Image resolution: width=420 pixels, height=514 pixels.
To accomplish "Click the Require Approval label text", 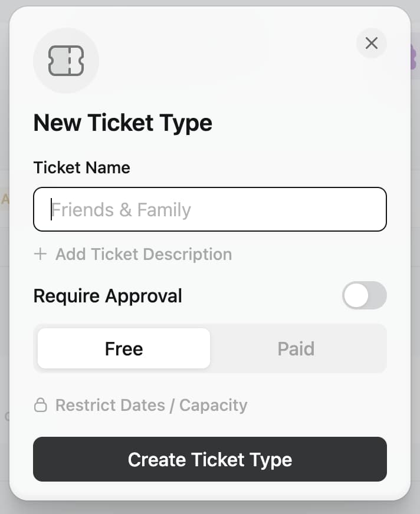I will click(107, 295).
